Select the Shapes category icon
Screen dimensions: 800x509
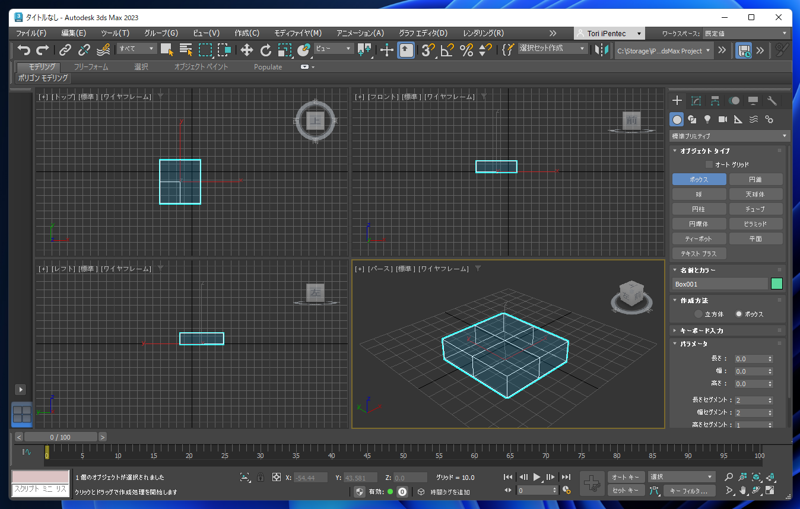click(692, 119)
